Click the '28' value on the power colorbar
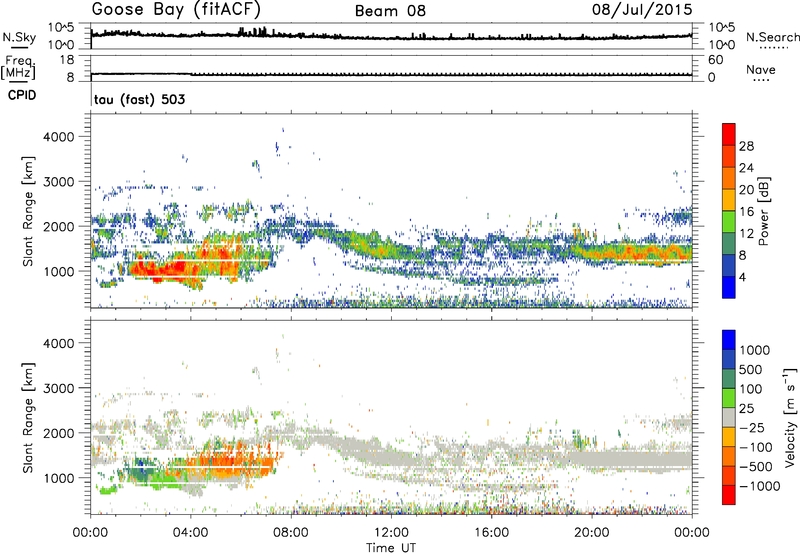Viewport: 800px width, 554px height. coord(746,146)
